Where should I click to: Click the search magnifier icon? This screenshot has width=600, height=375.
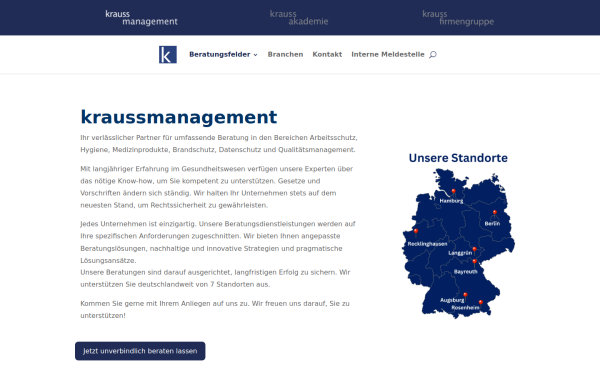pos(433,55)
